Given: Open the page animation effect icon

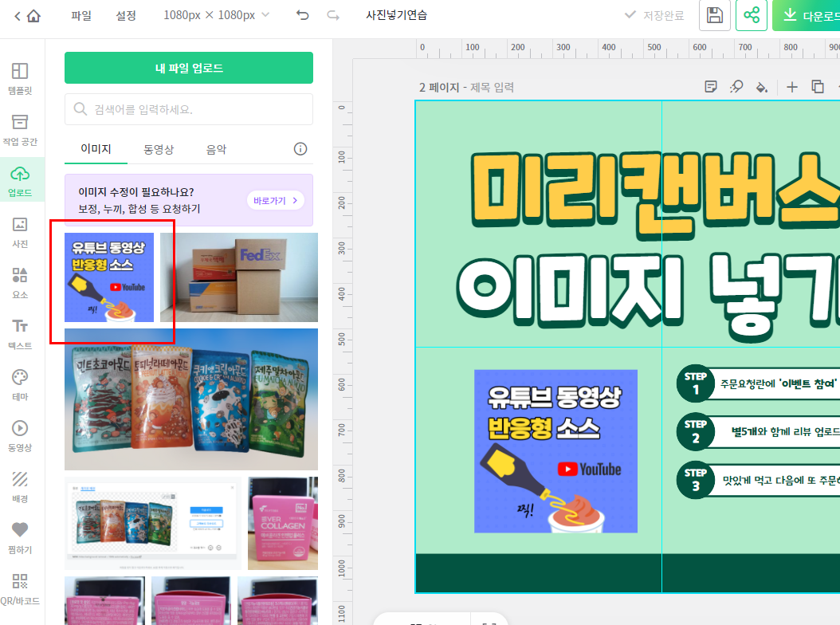Looking at the screenshot, I should pyautogui.click(x=736, y=87).
